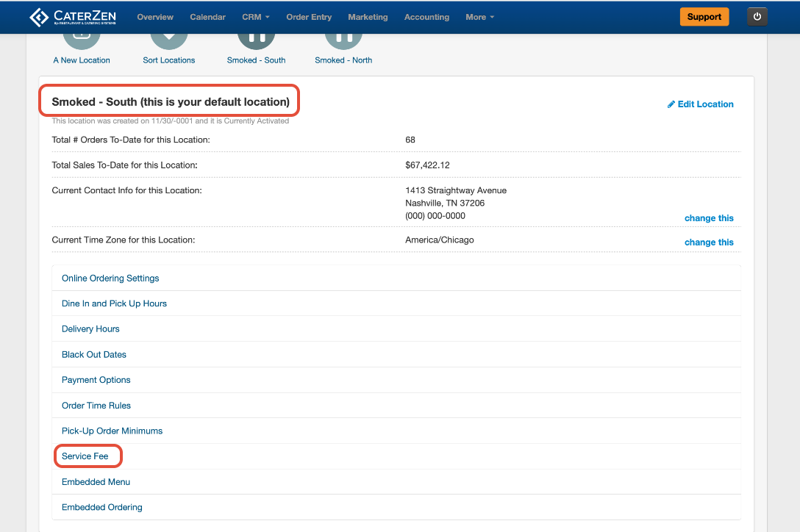
Task: Click the Total # Orders To-Date label
Action: click(131, 140)
